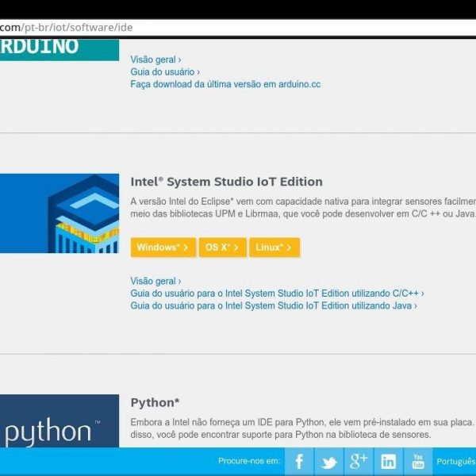Open the Facebook icon in footer
476x476 pixels.
(x=299, y=461)
